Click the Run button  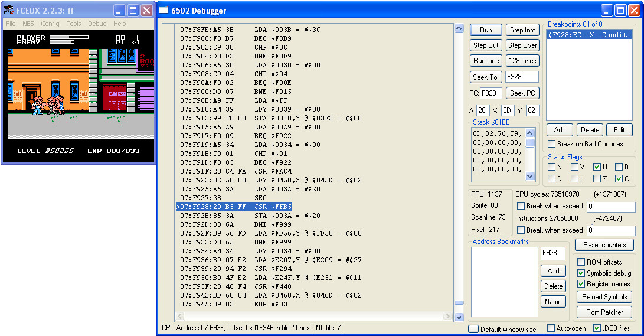(486, 30)
